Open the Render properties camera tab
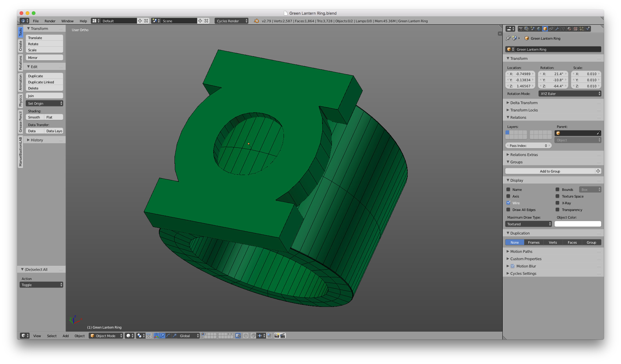Screen dimensions: 621x364 coord(520,29)
